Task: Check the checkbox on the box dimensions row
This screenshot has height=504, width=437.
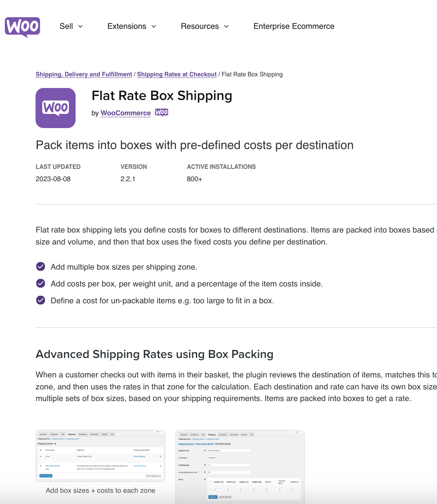Action: [x=210, y=490]
